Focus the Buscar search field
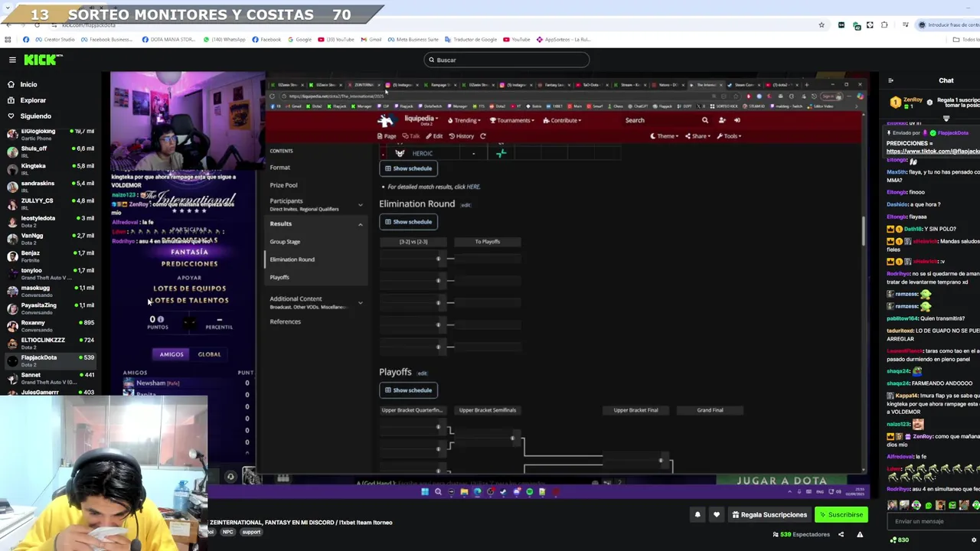The image size is (980, 551). click(x=506, y=60)
